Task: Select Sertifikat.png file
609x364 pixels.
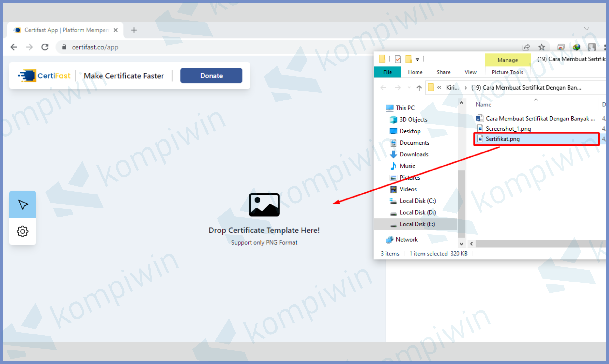Action: pyautogui.click(x=503, y=139)
